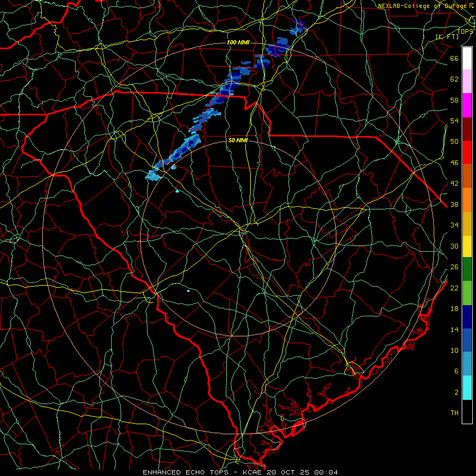Viewport: 476px width, 476px height.
Task: Click the light green legend swatch
Action: point(467,292)
